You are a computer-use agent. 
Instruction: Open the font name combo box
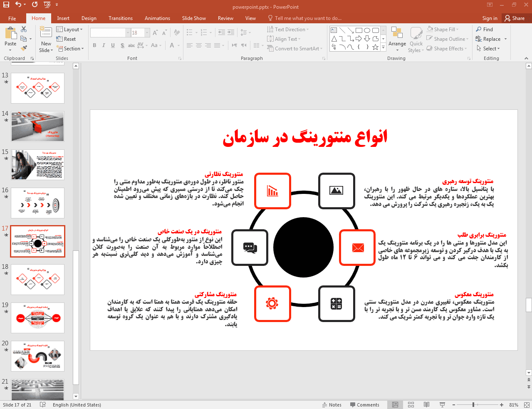110,32
